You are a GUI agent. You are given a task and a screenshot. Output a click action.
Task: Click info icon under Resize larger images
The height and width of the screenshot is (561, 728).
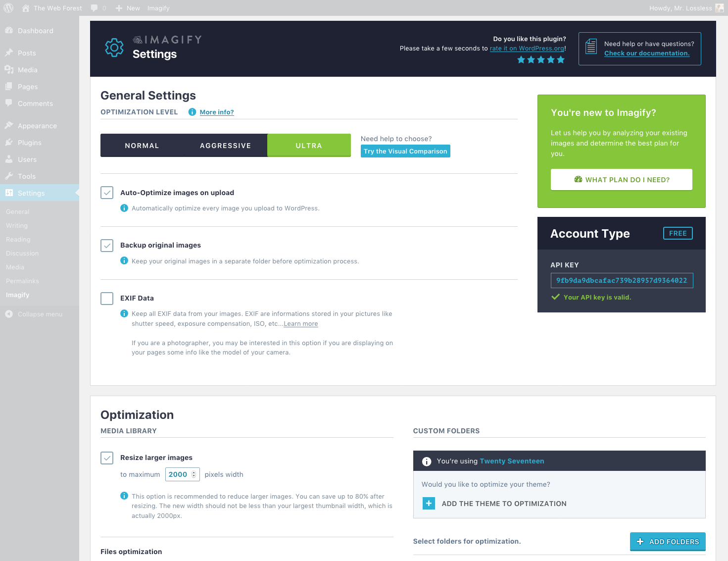[x=124, y=496]
